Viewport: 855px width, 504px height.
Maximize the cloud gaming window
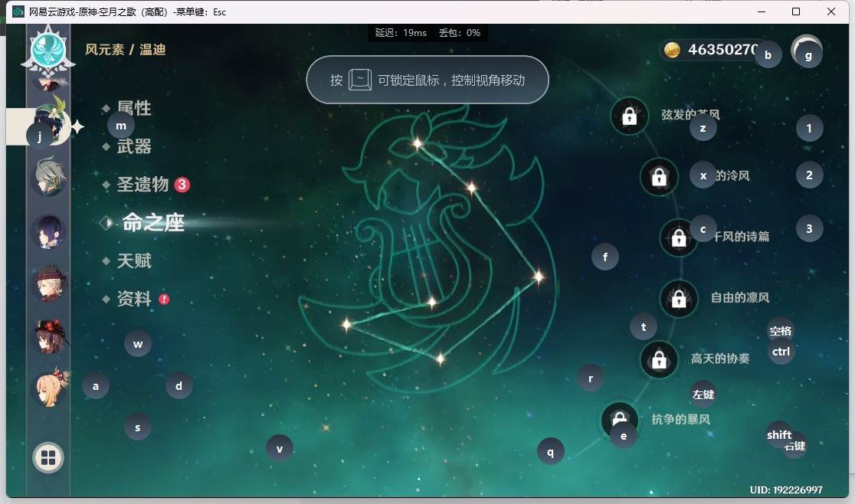tap(795, 11)
